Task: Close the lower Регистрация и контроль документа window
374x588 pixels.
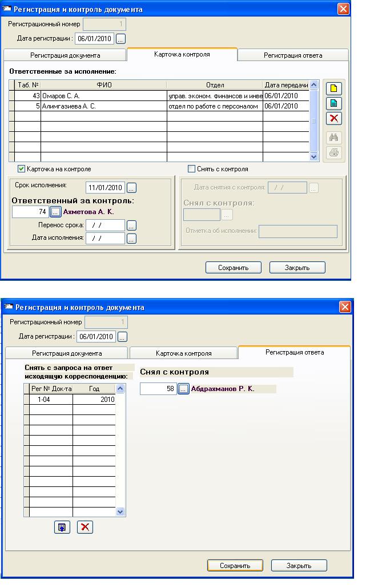Action: [345, 307]
